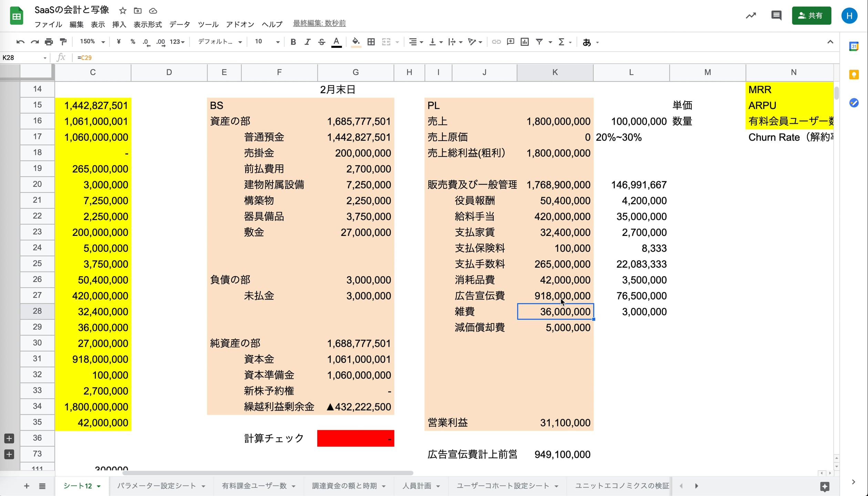
Task: Open the 最終編集 version history link
Action: [319, 23]
